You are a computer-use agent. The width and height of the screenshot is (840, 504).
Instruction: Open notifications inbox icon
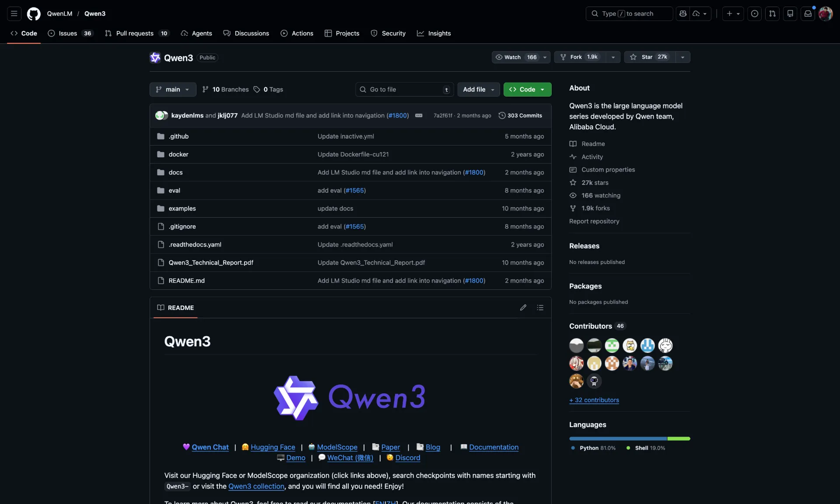[x=808, y=14]
